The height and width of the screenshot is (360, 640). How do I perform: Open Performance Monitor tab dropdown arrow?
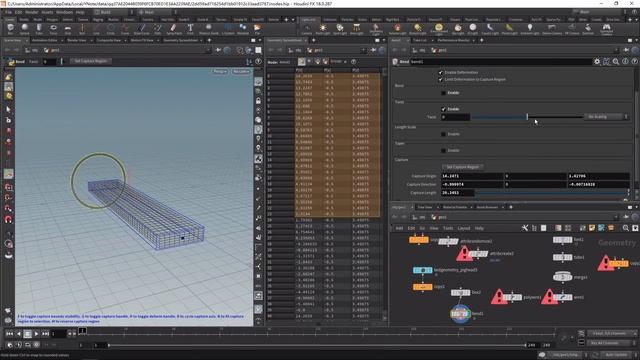tap(473, 40)
